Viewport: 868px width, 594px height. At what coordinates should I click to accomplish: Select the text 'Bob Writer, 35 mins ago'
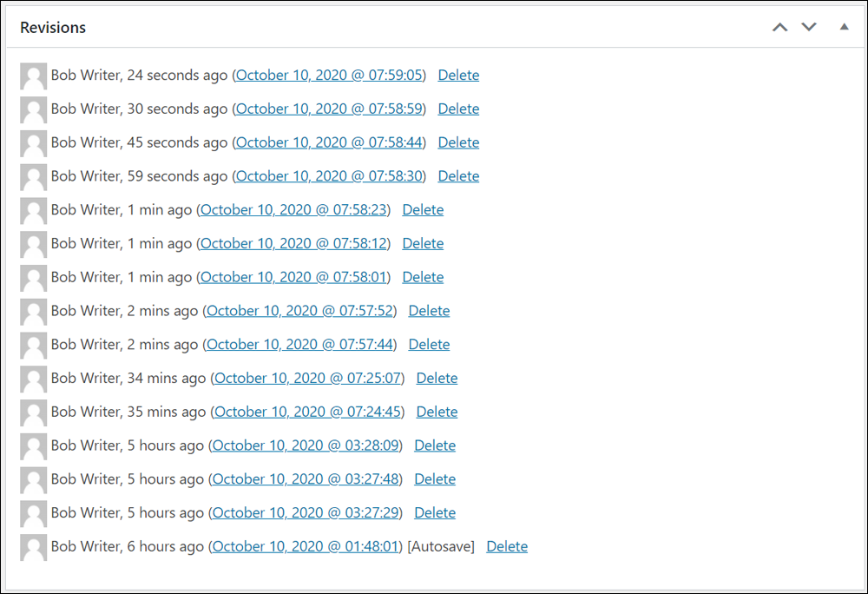pos(128,412)
